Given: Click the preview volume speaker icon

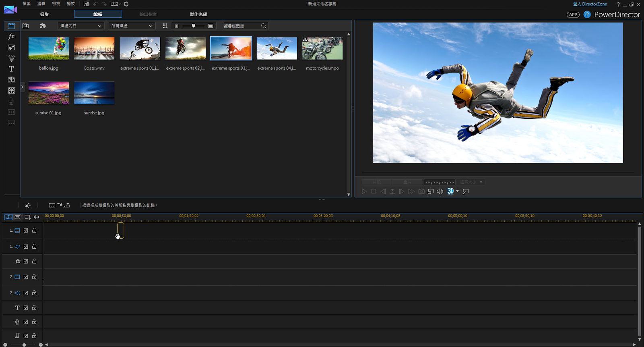Looking at the screenshot, I should (x=440, y=191).
